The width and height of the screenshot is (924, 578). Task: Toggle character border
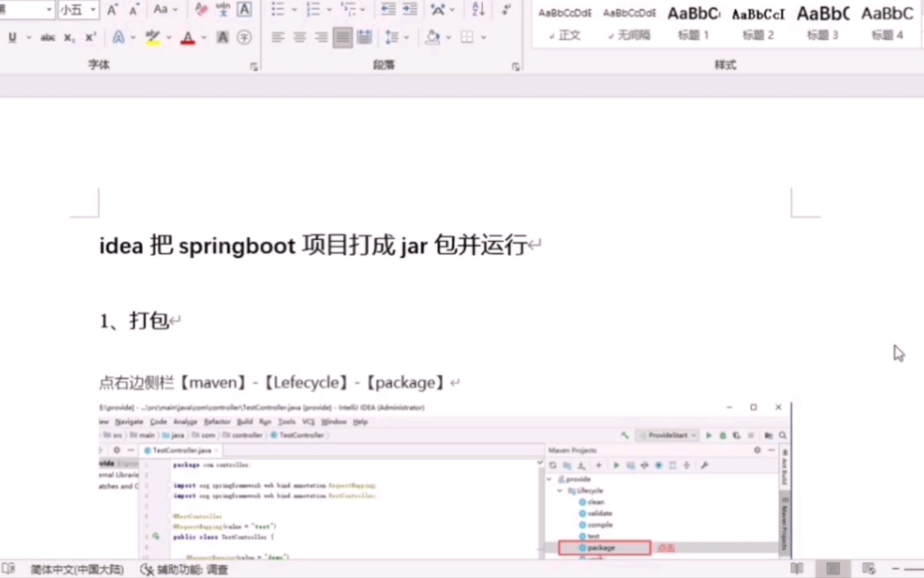244,9
